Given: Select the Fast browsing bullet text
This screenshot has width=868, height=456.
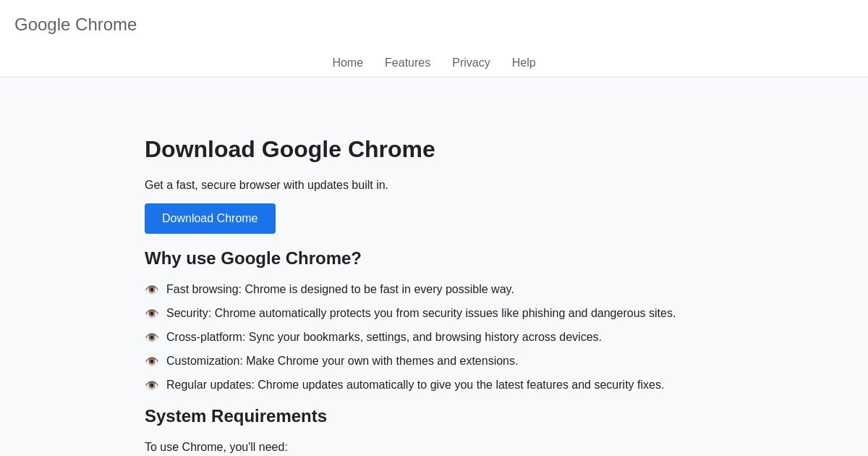Looking at the screenshot, I should coord(340,290).
